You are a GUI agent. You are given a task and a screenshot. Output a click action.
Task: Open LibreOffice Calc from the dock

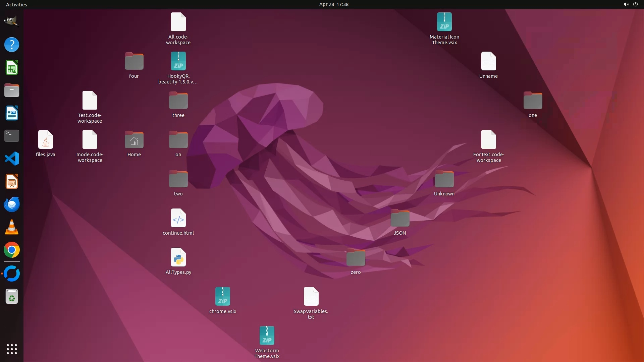coord(12,68)
